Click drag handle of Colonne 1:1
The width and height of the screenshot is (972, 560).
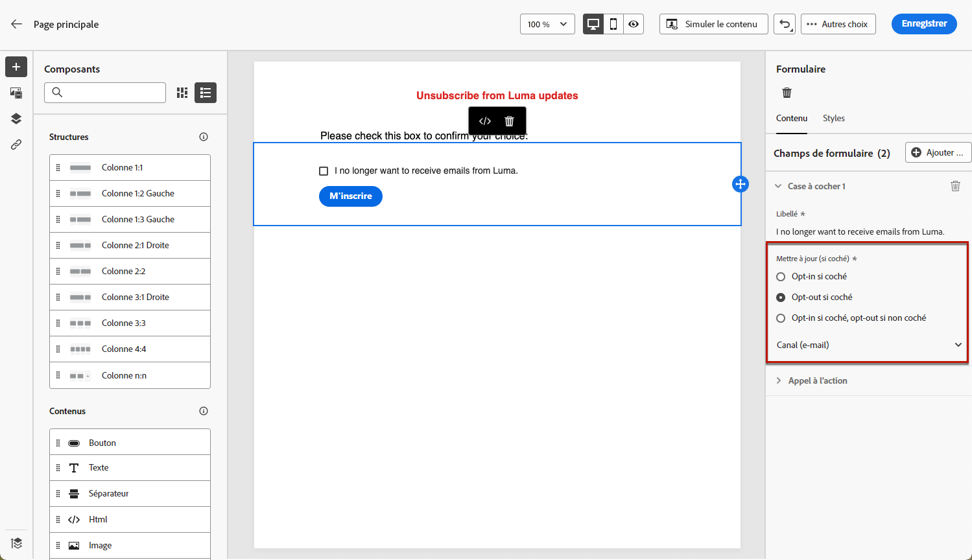(x=58, y=167)
